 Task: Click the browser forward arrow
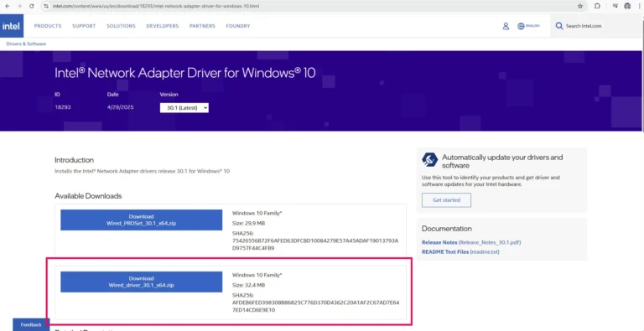tap(19, 6)
